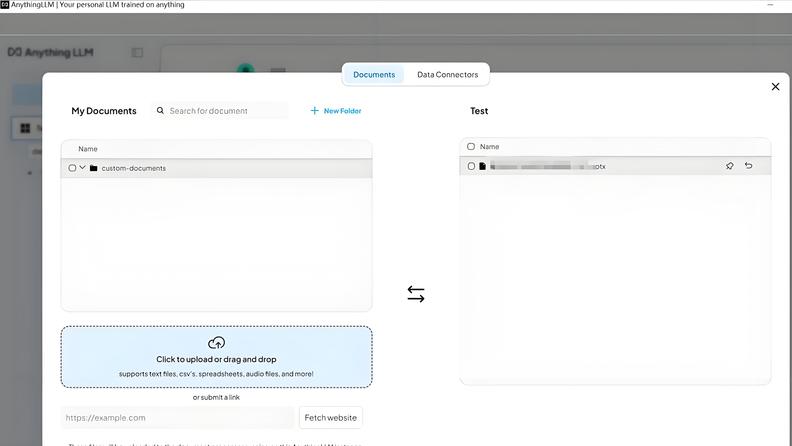The width and height of the screenshot is (792, 446).
Task: Click the magnifier icon in the search box
Action: [x=160, y=111]
